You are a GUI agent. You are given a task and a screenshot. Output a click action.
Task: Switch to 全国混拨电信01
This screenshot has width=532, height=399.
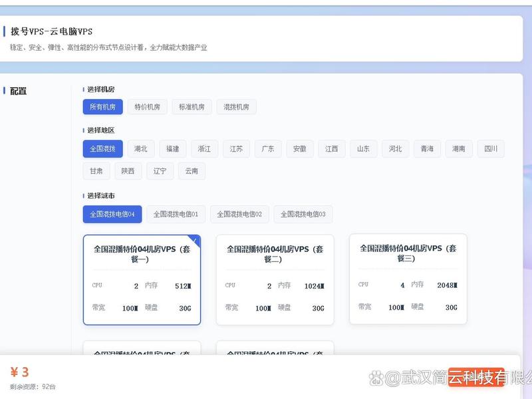[x=176, y=214]
